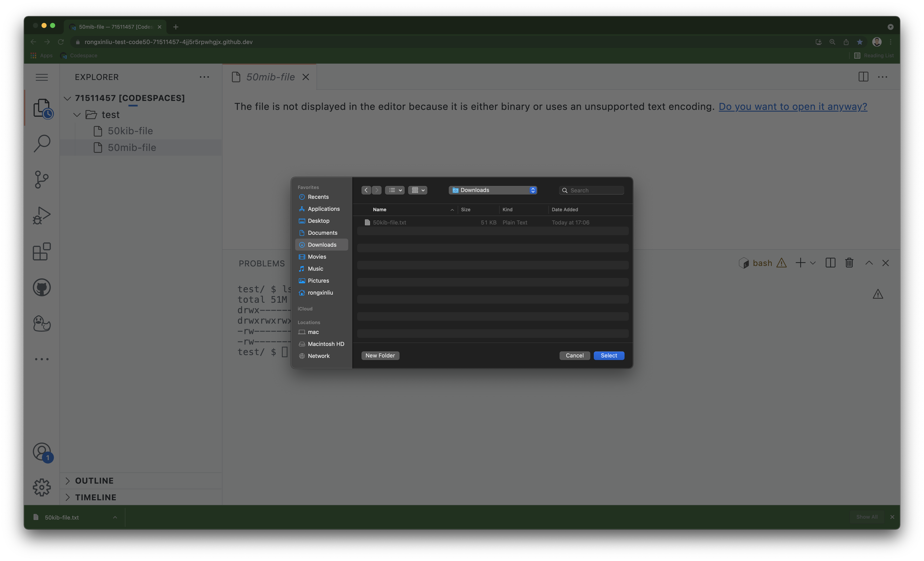Switch to the PROBLEMS tab
Screen dimensions: 924x561
(x=262, y=263)
